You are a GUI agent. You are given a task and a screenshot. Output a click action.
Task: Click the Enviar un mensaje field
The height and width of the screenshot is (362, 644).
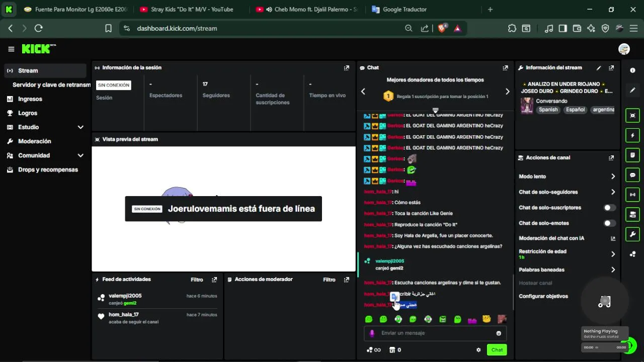435,333
